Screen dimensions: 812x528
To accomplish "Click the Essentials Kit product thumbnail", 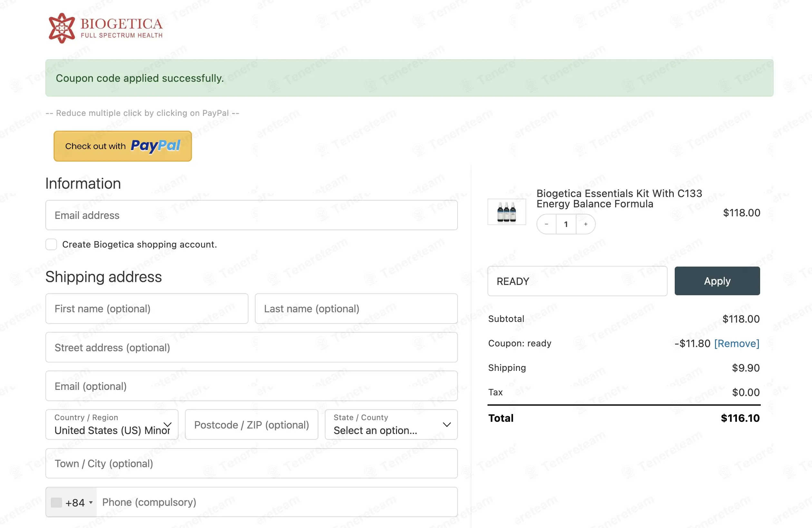I will click(507, 212).
